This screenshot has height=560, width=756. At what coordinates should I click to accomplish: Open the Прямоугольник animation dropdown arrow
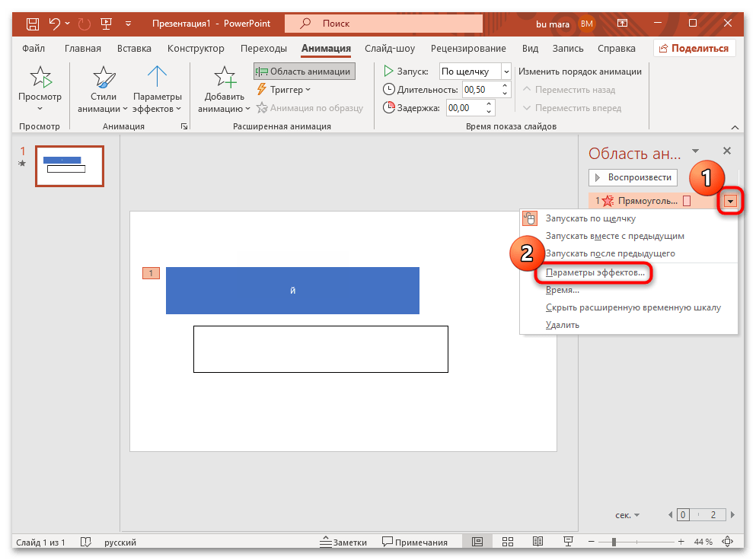click(729, 201)
